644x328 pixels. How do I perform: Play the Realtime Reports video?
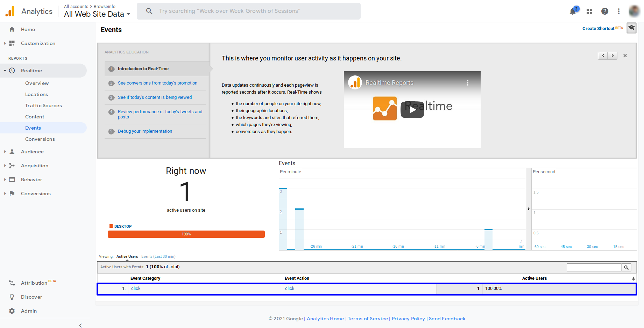tap(412, 110)
